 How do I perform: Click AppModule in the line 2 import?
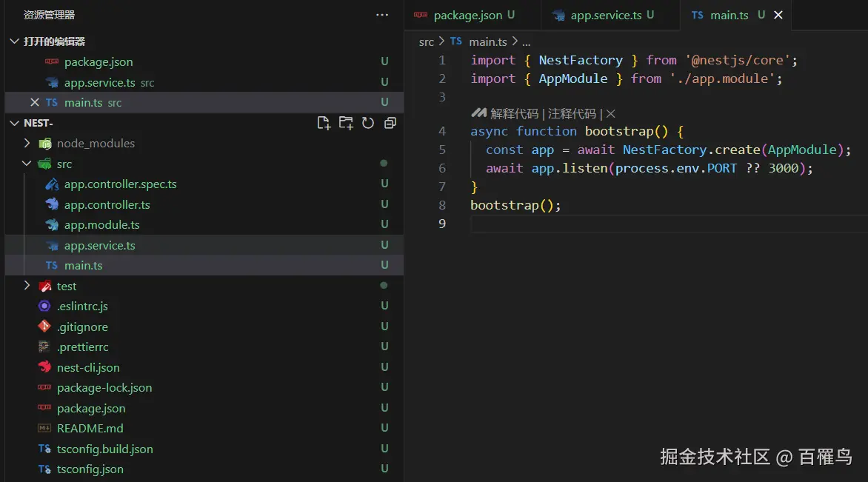[573, 79]
